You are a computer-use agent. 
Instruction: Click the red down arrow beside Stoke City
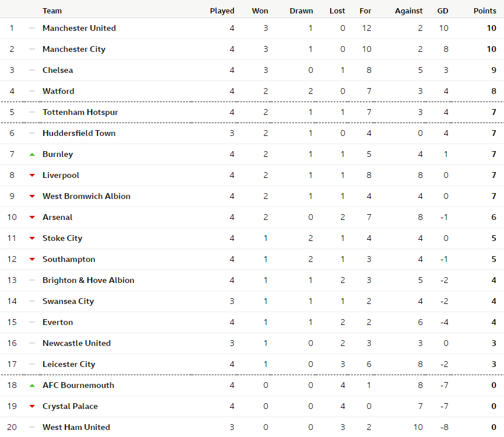click(32, 238)
